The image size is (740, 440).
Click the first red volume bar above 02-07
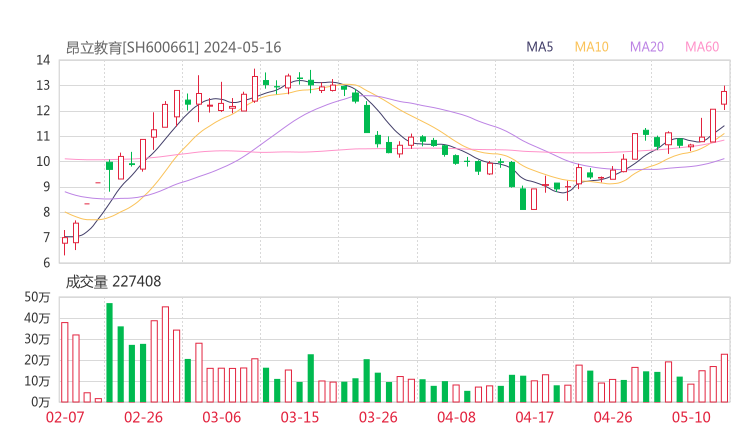(x=65, y=362)
